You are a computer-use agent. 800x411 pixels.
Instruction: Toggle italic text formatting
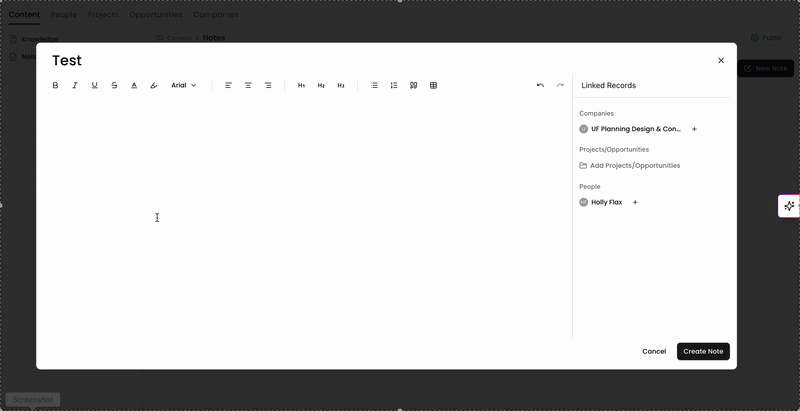[75, 85]
